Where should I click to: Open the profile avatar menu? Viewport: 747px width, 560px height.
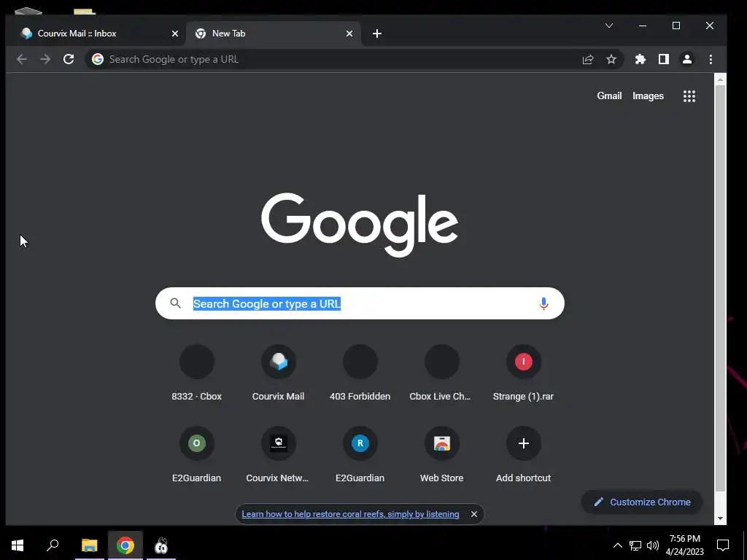coord(687,59)
